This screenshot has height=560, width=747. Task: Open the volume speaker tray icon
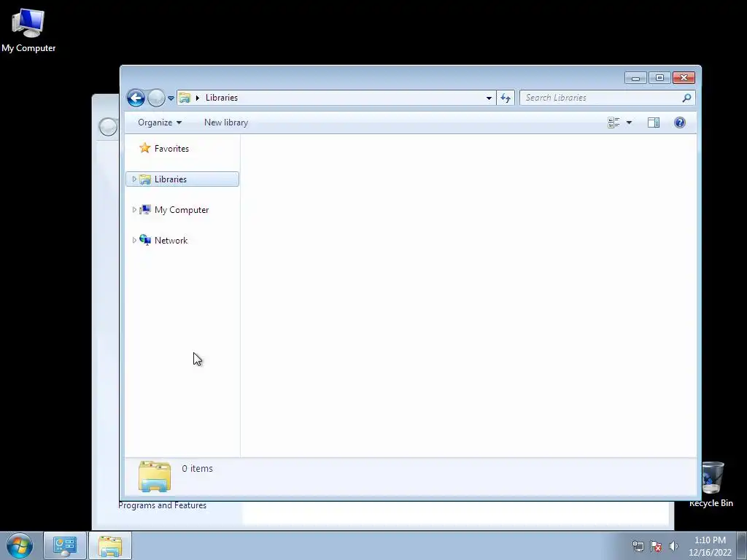[673, 546]
